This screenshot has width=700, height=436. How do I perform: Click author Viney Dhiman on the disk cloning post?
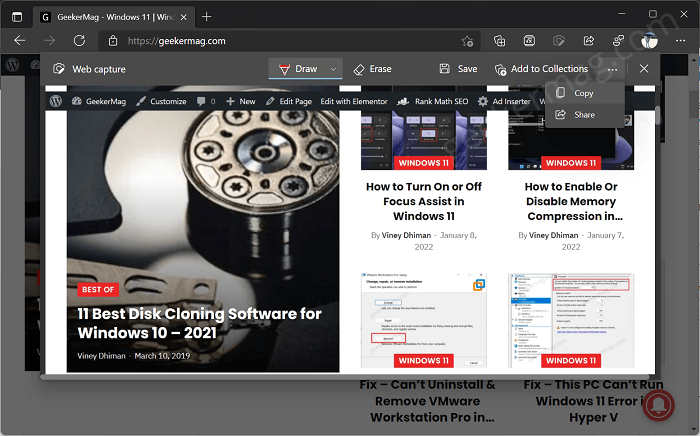tap(101, 356)
